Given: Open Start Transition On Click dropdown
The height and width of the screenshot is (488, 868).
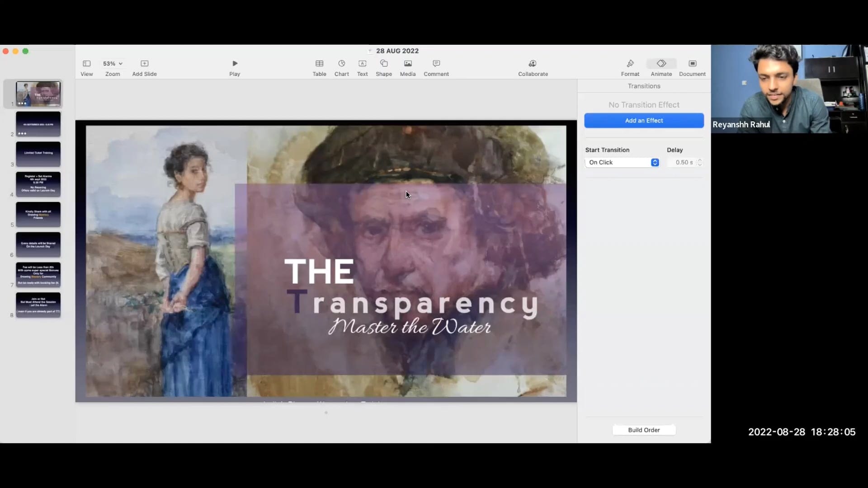Looking at the screenshot, I should coord(622,163).
